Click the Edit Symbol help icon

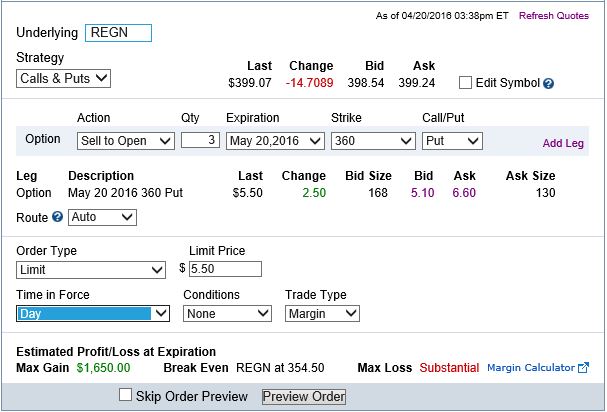click(548, 83)
